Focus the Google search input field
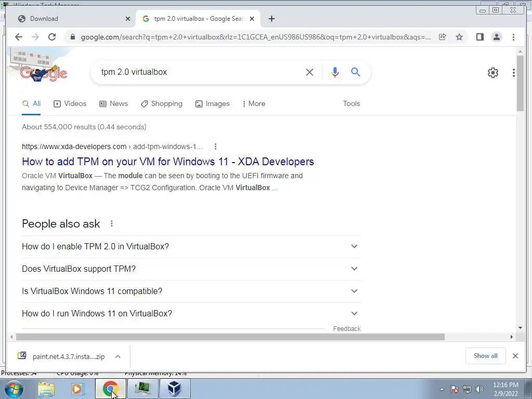Viewport: 532px width, 399px height. 200,72
